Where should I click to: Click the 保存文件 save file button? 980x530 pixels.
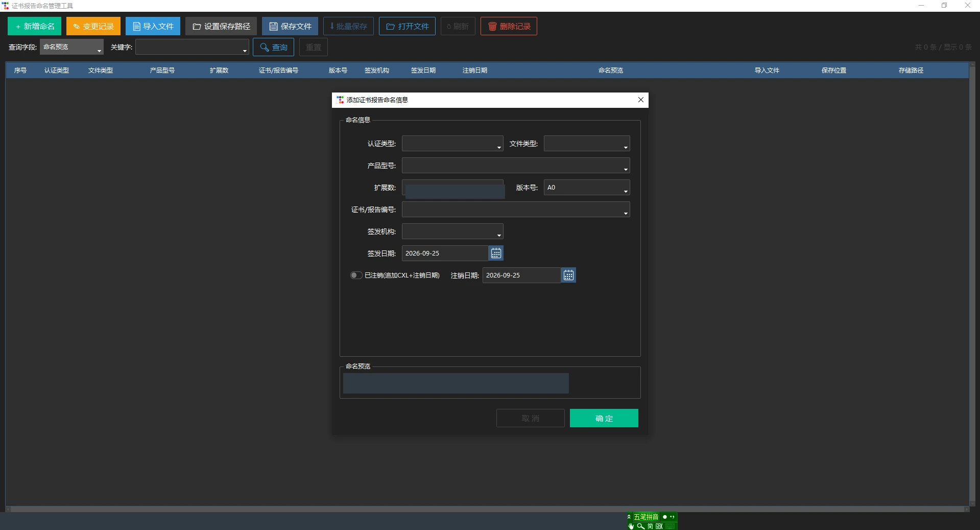[x=290, y=26]
